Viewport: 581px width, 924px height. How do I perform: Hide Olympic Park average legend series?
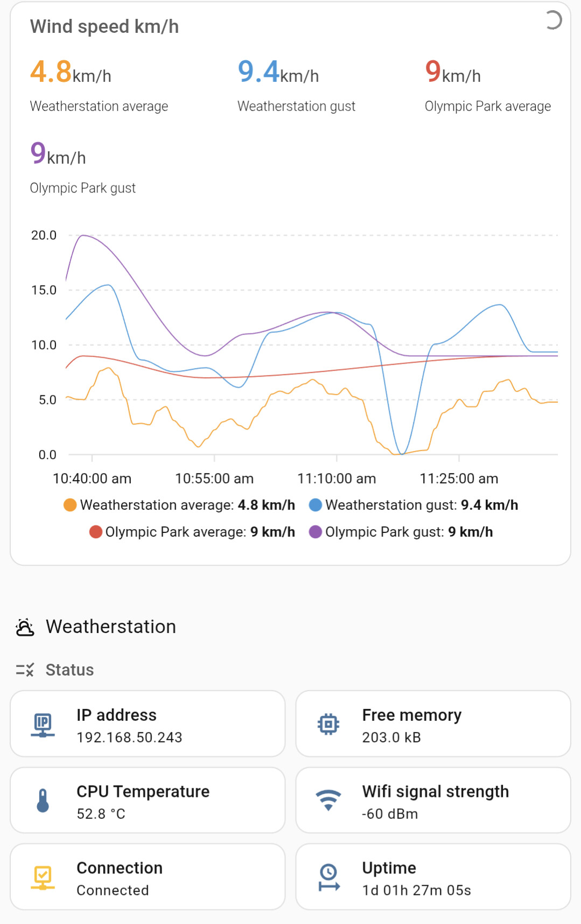[x=192, y=532]
